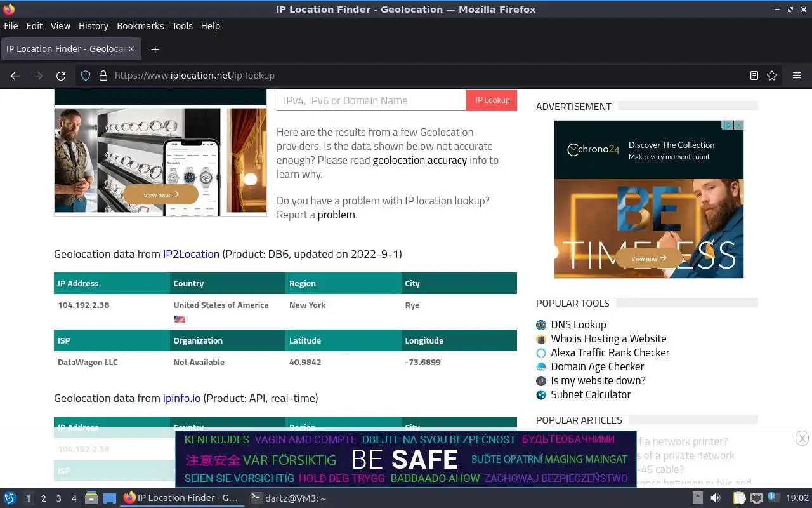The height and width of the screenshot is (508, 812).
Task: Select IP address 104.192.2.38 cell
Action: click(112, 311)
